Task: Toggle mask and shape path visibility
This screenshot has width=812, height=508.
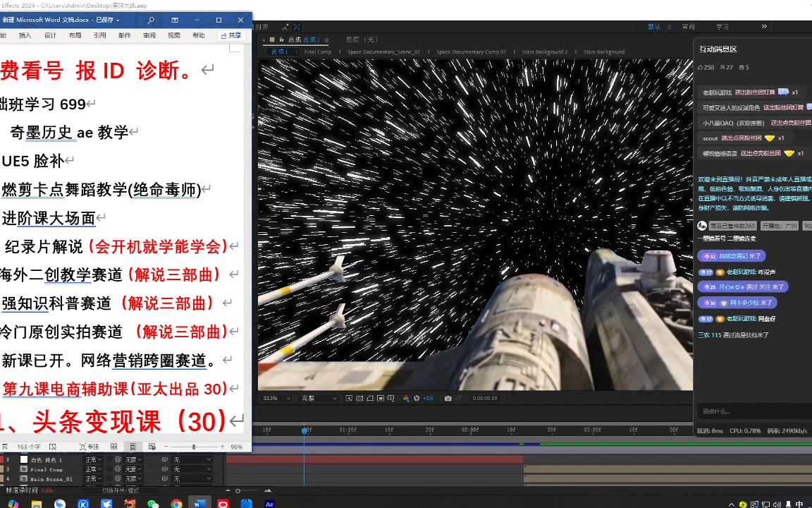Action: [x=370, y=398]
